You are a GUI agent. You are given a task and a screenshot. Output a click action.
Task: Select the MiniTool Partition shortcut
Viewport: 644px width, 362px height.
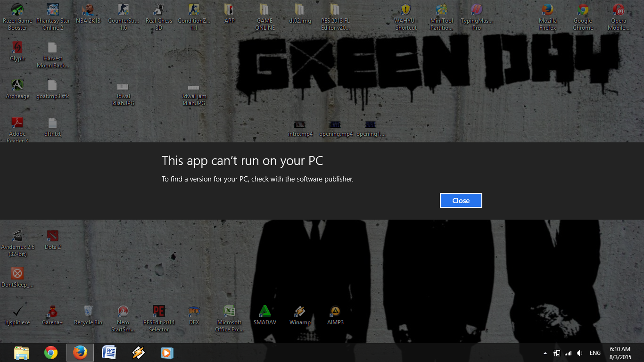click(441, 17)
